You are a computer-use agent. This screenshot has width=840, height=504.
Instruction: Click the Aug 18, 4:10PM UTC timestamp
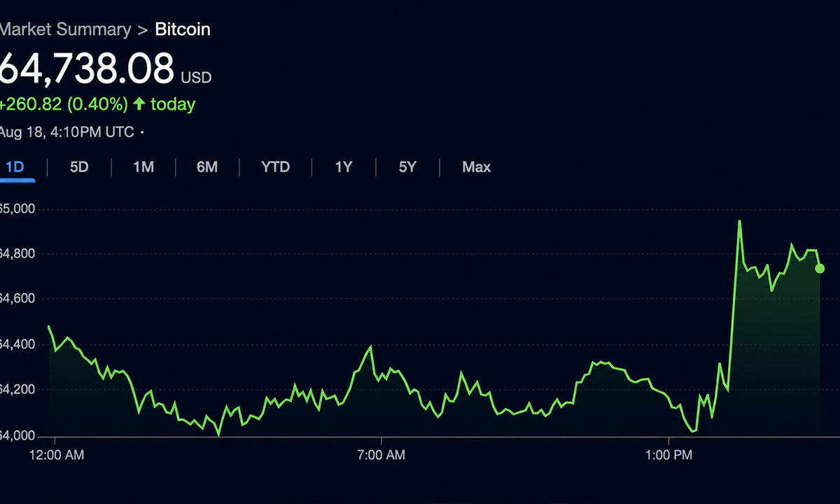coord(67,132)
